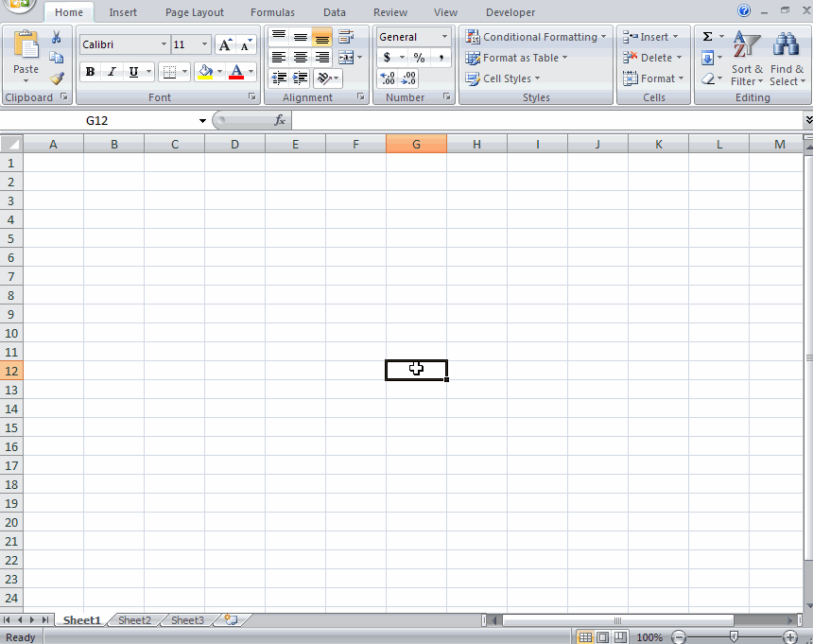Click Merge and Center icon
The height and width of the screenshot is (644, 813).
(346, 58)
